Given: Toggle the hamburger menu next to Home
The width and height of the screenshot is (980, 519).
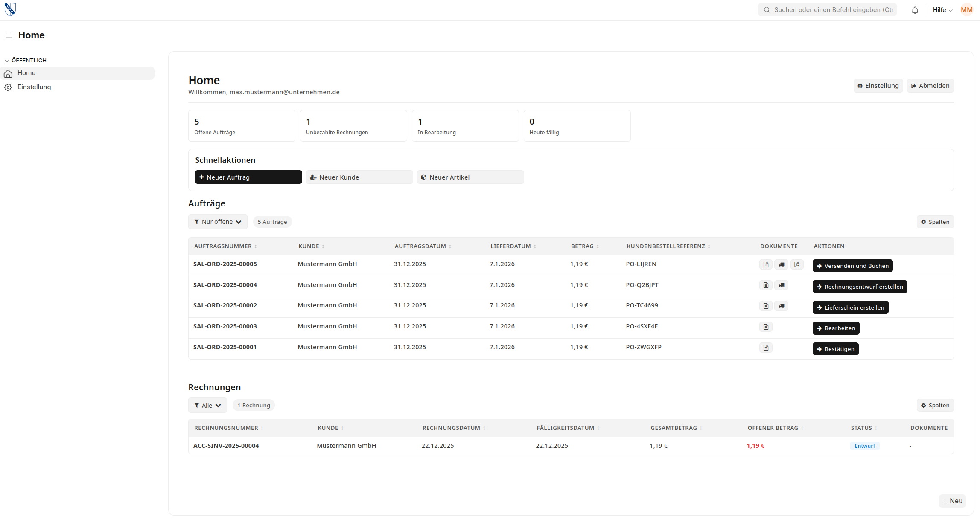Looking at the screenshot, I should pyautogui.click(x=9, y=35).
